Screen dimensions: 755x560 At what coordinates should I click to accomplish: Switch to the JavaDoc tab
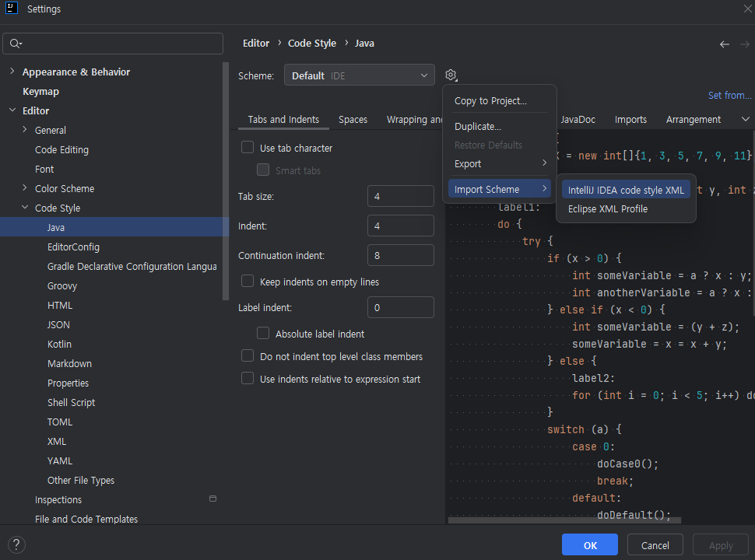tap(578, 120)
